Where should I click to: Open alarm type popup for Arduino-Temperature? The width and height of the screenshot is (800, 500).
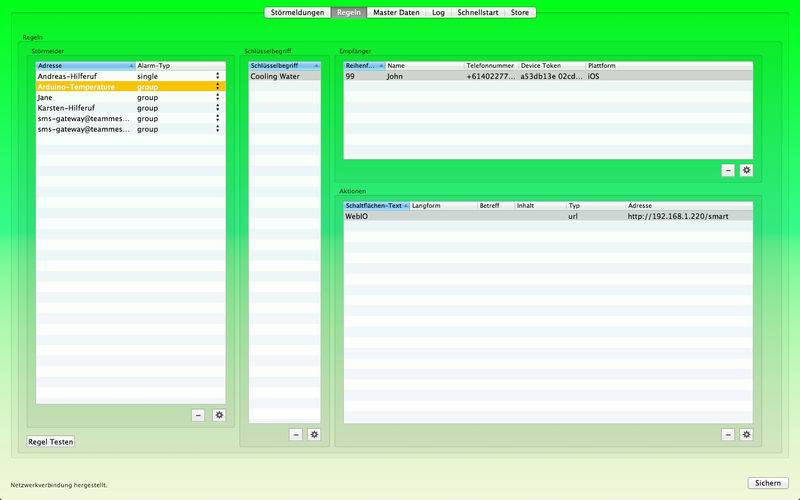point(217,87)
